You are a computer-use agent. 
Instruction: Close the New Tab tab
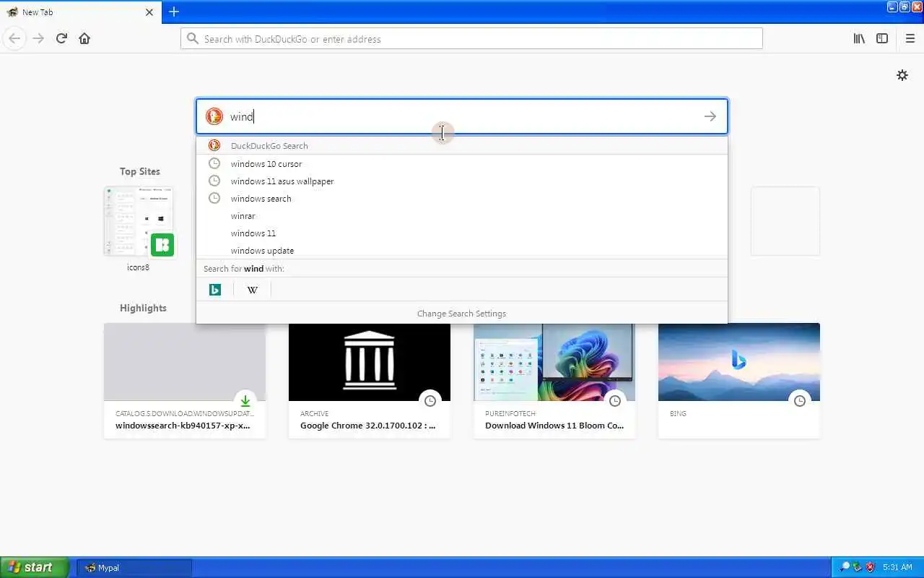tap(149, 12)
